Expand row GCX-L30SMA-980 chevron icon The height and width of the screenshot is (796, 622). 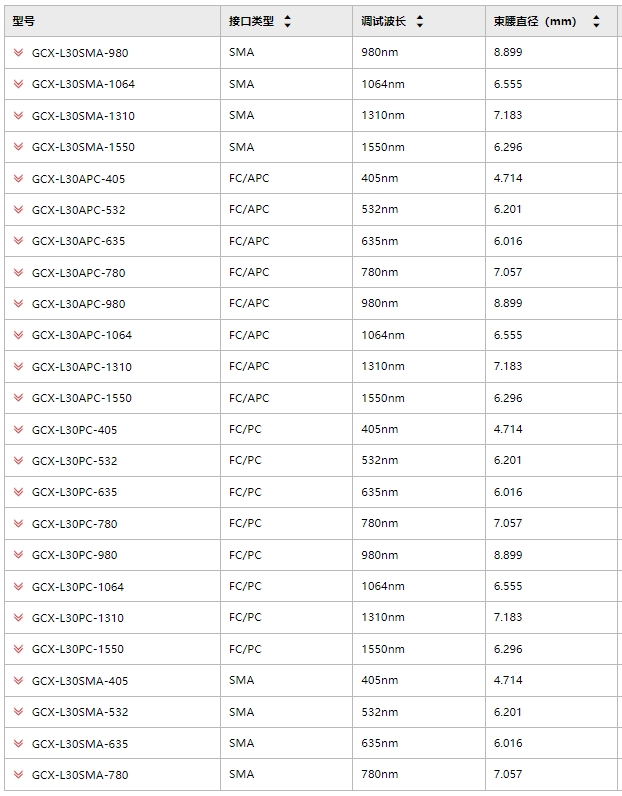click(x=18, y=52)
